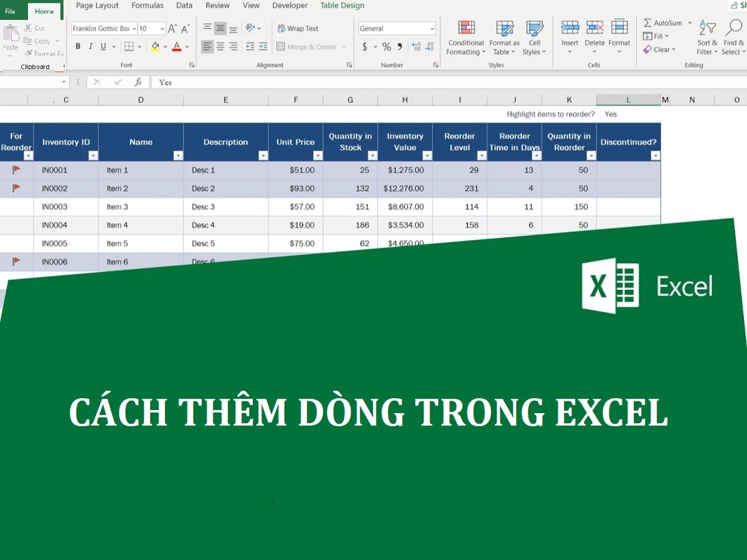Apply accounting dollar format
747x560 pixels.
(365, 47)
